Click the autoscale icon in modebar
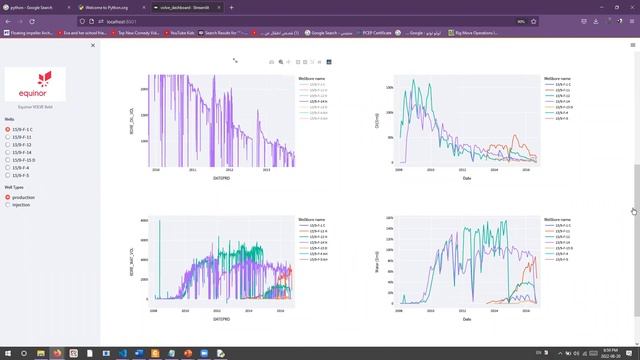 312,62
